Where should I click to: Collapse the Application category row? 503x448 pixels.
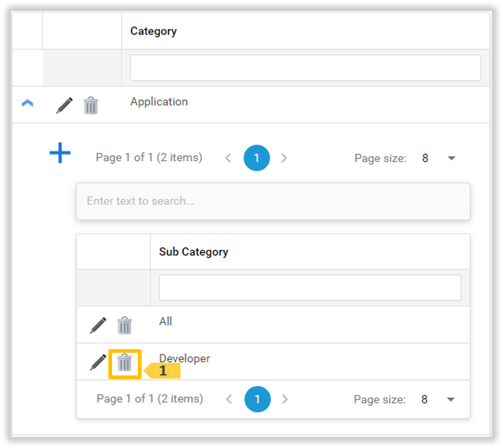pos(27,103)
